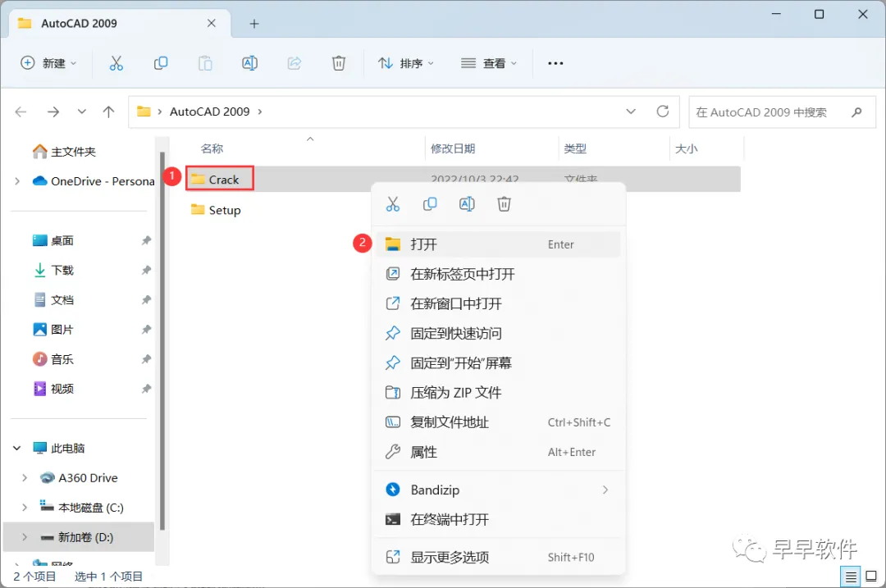This screenshot has width=886, height=588.
Task: Sort by the 修改日期 column header
Action: pos(453,148)
